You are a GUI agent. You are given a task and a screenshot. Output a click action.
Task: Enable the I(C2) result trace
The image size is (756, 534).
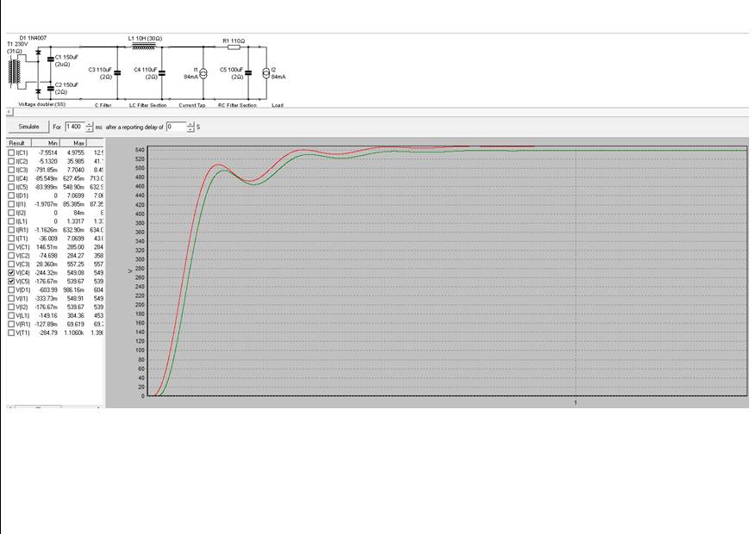point(11,161)
